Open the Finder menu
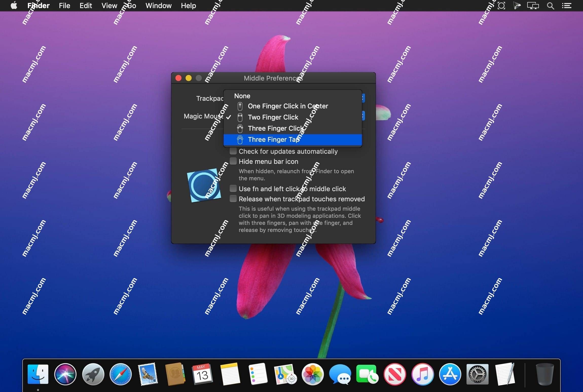Screen dimensions: 583x392 pyautogui.click(x=38, y=5)
